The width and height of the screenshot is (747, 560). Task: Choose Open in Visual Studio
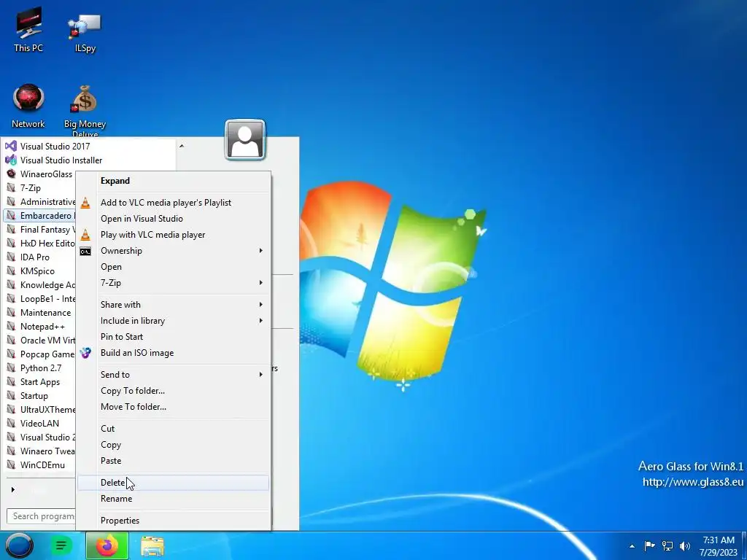point(174,219)
